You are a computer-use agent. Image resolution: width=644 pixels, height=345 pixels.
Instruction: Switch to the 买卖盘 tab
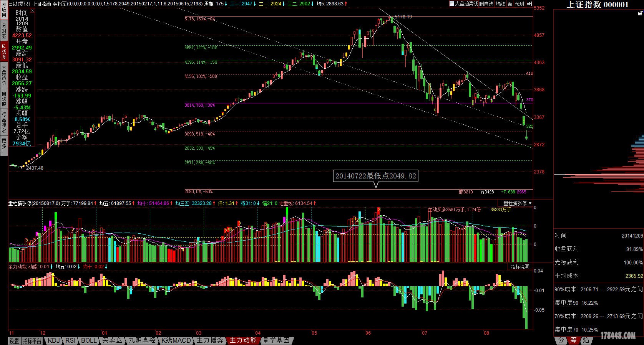pos(113,340)
